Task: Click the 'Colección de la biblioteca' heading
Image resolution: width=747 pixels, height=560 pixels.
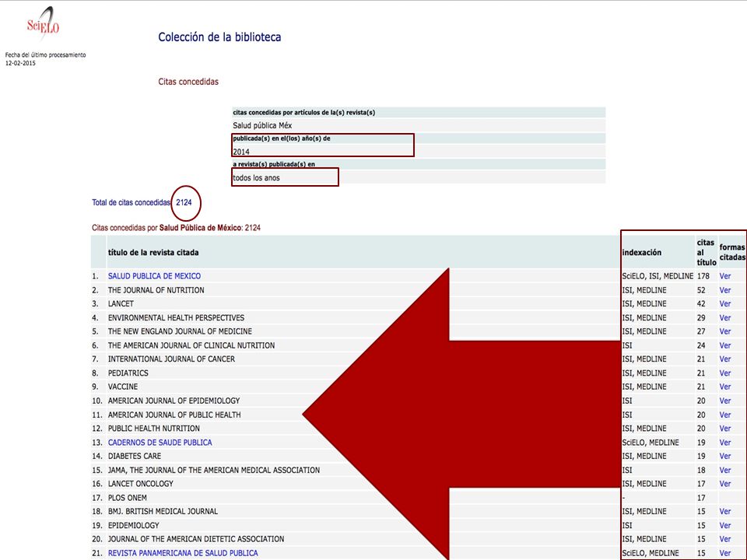Action: (x=219, y=37)
